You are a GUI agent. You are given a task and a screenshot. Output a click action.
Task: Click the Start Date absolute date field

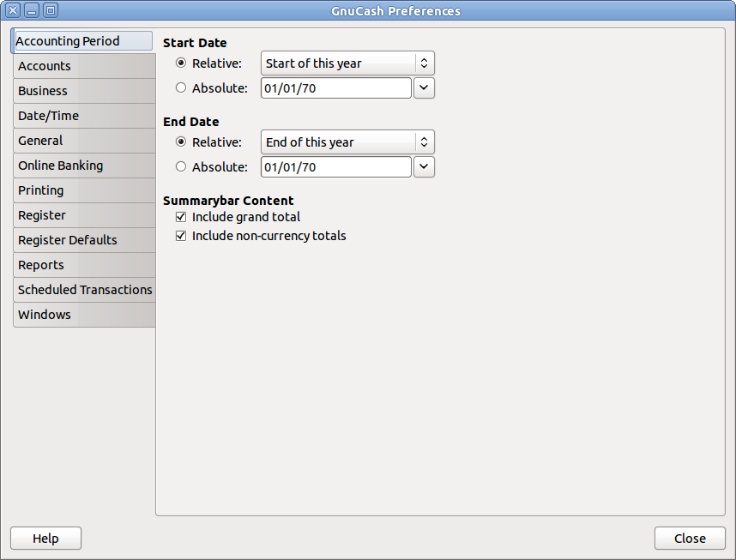point(335,87)
